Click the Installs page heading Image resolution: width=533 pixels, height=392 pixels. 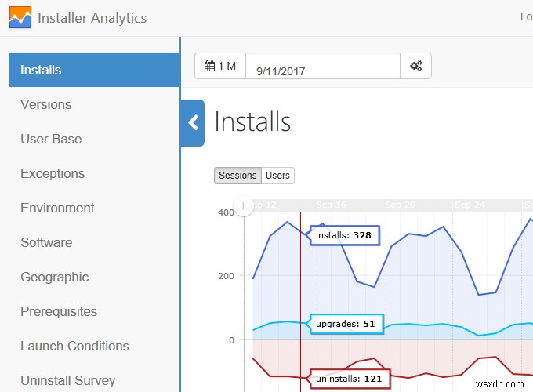pyautogui.click(x=252, y=122)
